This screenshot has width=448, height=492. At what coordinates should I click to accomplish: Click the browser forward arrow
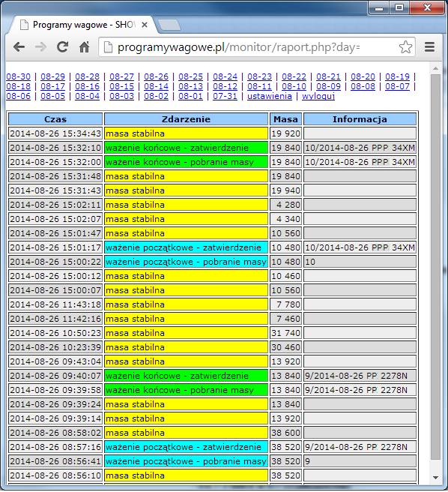click(40, 47)
